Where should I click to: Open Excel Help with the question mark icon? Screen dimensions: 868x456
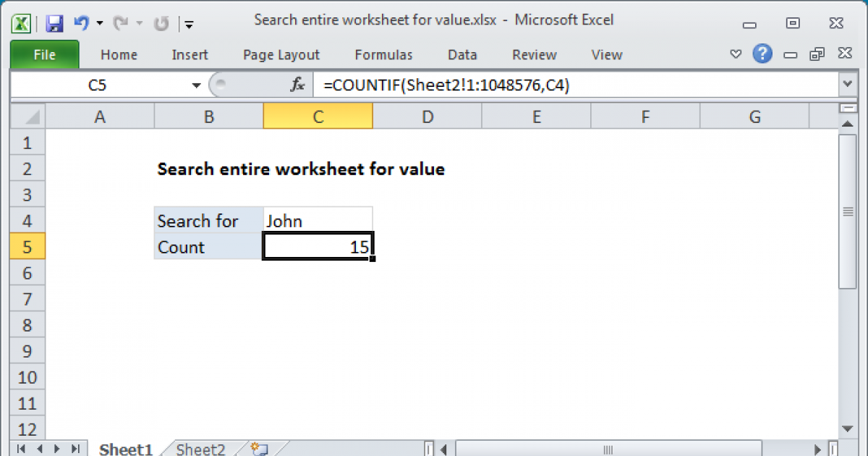coord(762,54)
